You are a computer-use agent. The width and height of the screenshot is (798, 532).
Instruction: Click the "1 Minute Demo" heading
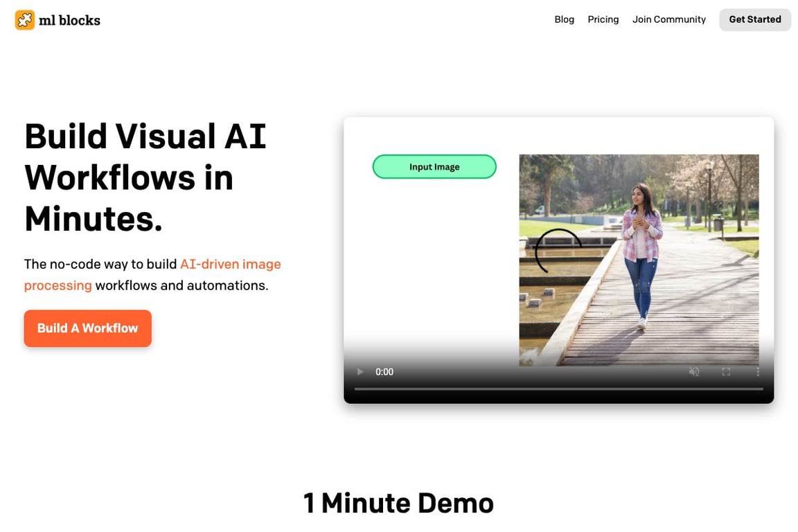pos(398,503)
